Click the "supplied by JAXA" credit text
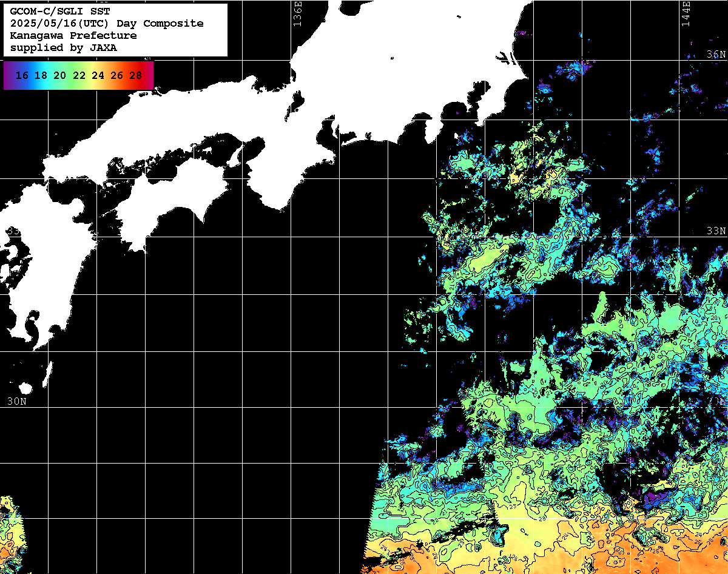728x574 pixels. [64, 48]
